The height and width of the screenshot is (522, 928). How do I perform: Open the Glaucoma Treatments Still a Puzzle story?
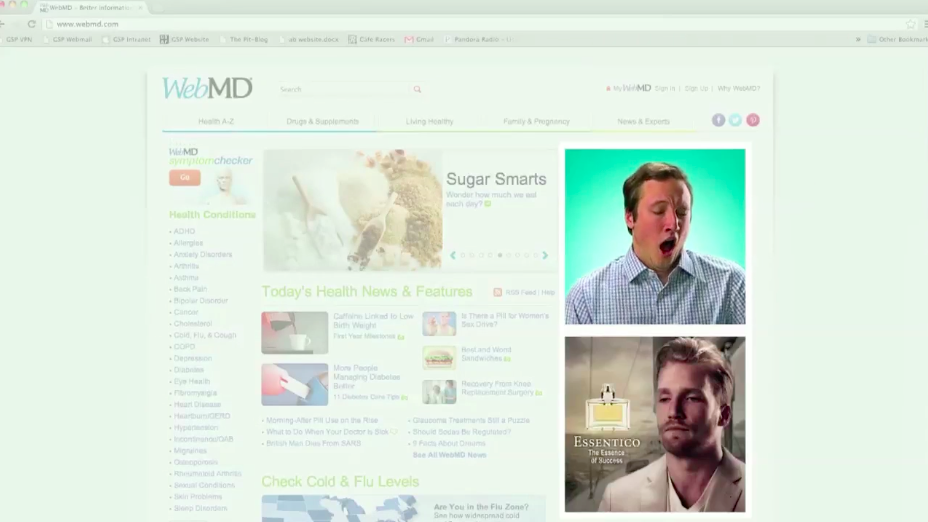(x=471, y=420)
